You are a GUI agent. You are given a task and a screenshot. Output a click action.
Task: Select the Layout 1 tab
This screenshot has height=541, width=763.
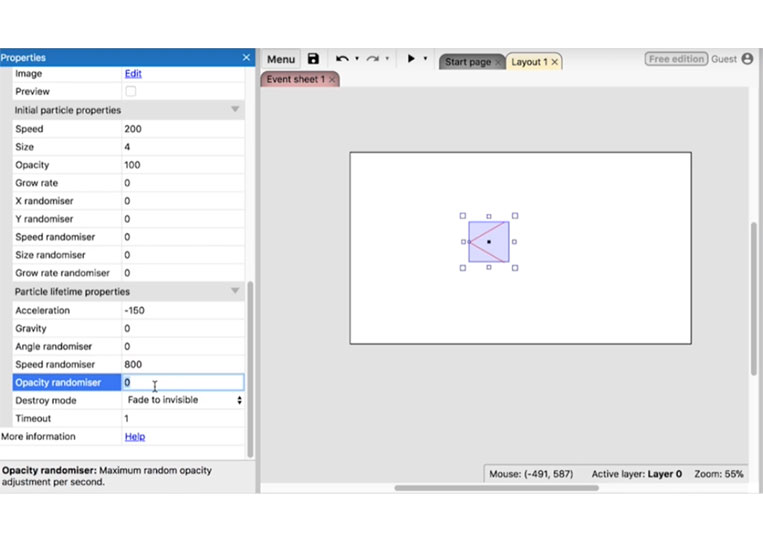[529, 62]
